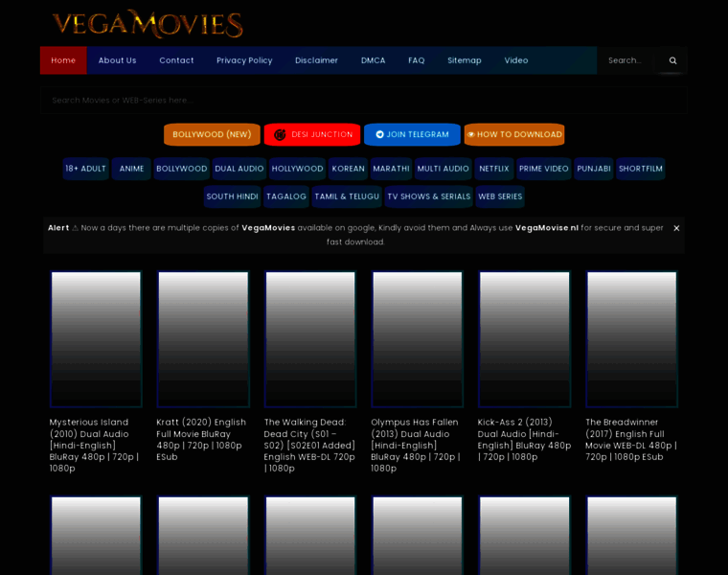Viewport: 728px width, 575px height.
Task: Open the Home menu item
Action: coord(63,60)
